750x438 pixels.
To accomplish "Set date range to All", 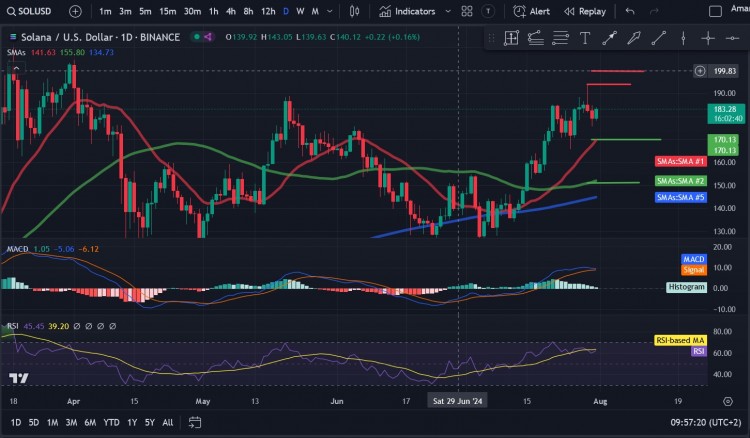I will click(167, 423).
